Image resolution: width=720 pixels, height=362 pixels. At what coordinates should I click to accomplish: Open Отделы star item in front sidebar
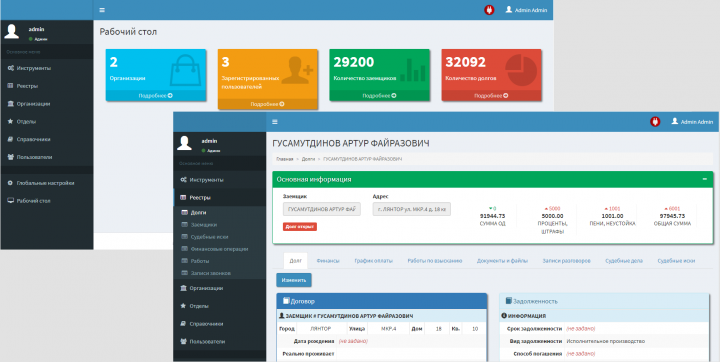(195, 306)
